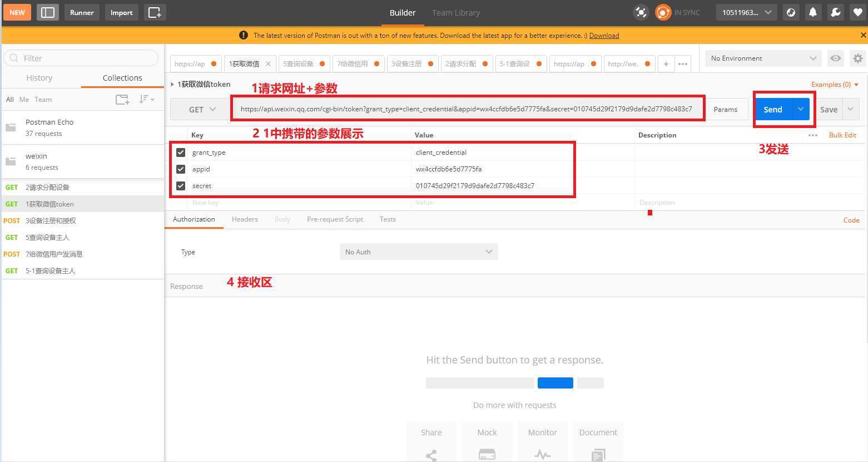Click the New key input field
The height and width of the screenshot is (462, 868).
300,203
